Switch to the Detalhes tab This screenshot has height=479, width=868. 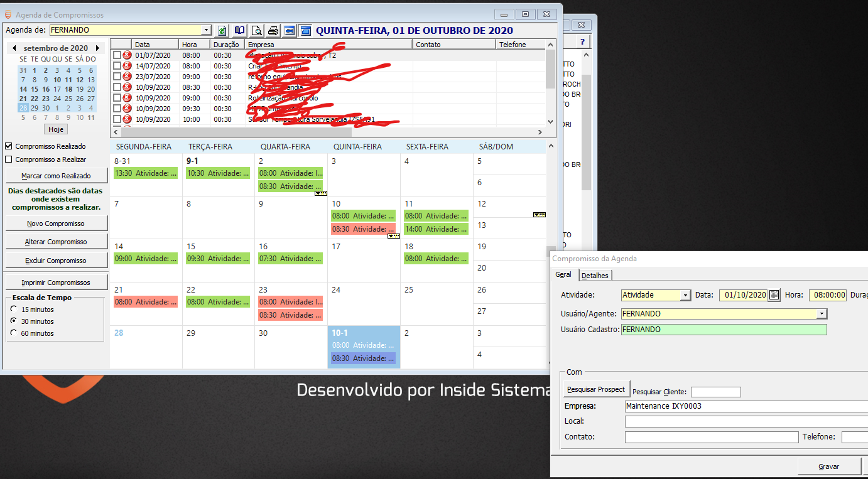(x=595, y=276)
